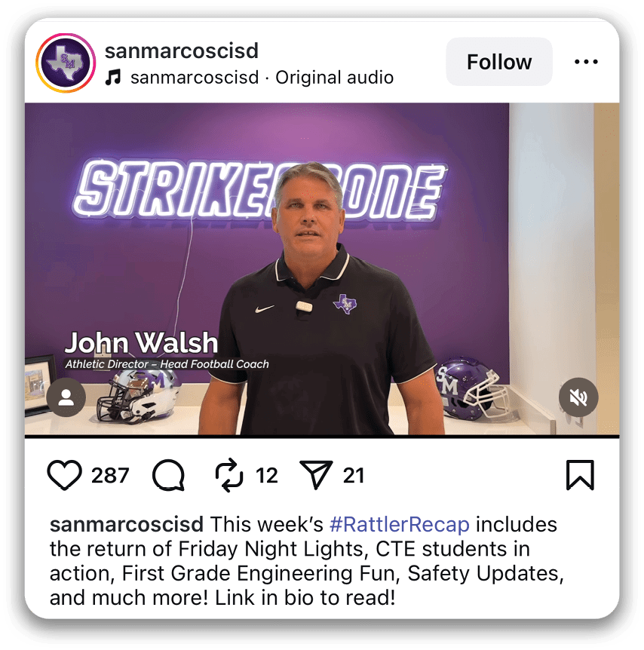644x650 pixels.
Task: Like the post with the heart icon
Action: pyautogui.click(x=64, y=475)
